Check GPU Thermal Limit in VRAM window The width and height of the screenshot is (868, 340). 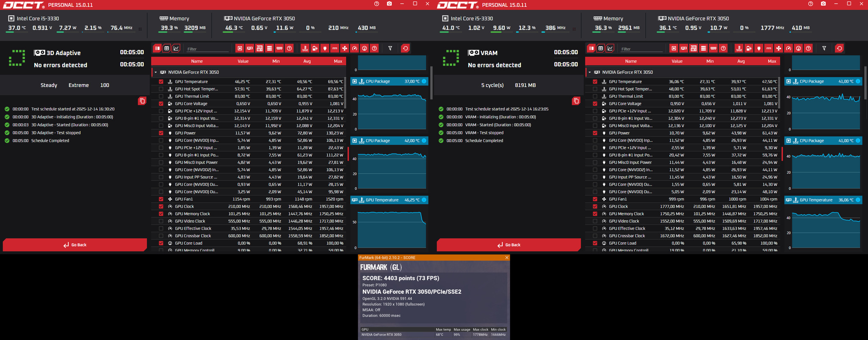[595, 96]
